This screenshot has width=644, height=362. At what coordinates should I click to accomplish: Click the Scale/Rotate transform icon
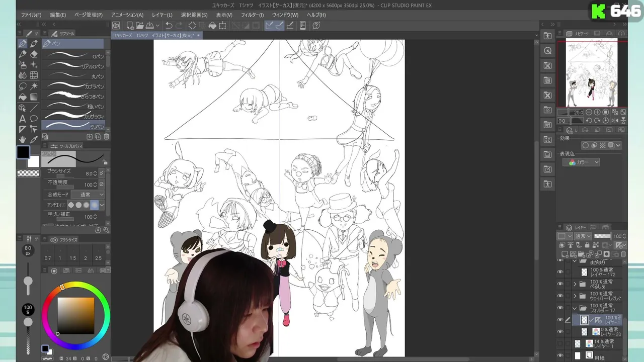[x=222, y=26]
